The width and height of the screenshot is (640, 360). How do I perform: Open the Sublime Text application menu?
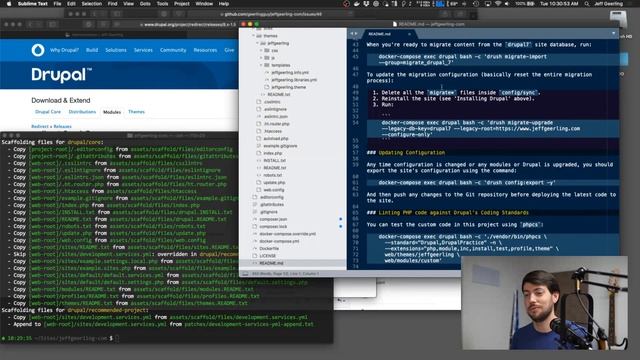33,4
